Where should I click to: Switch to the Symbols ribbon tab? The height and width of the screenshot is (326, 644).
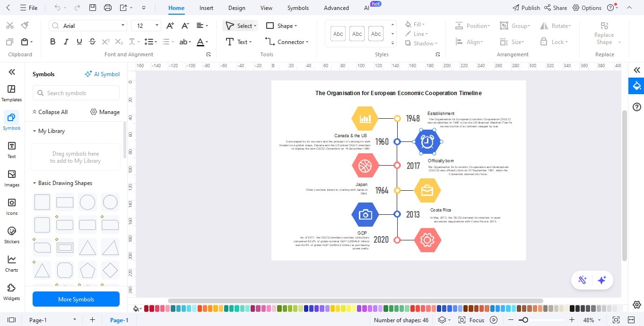tap(298, 8)
